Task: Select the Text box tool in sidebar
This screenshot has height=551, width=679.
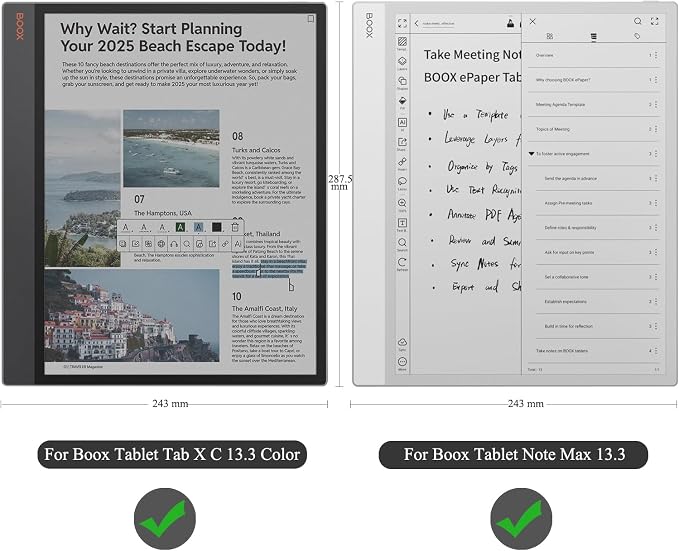Action: [402, 224]
